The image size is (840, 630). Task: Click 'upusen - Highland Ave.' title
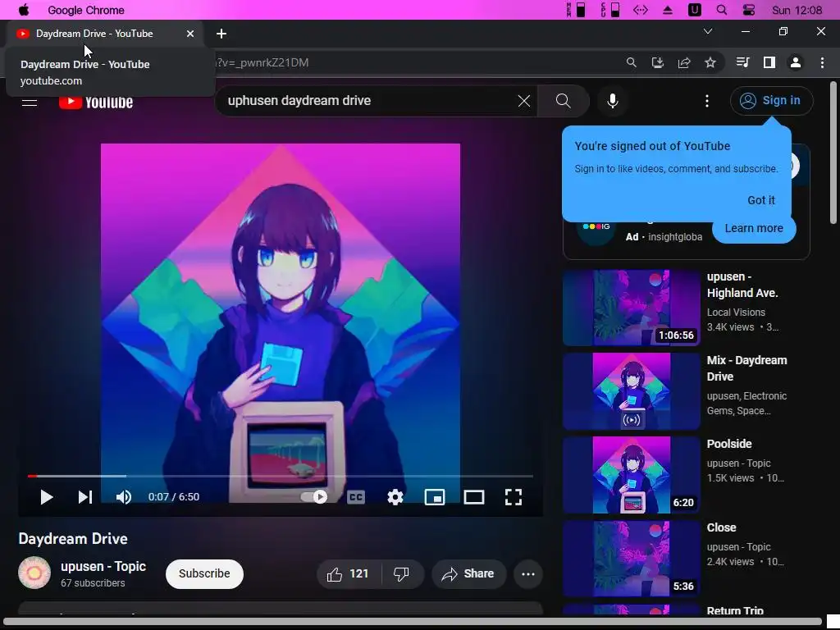pyautogui.click(x=742, y=285)
